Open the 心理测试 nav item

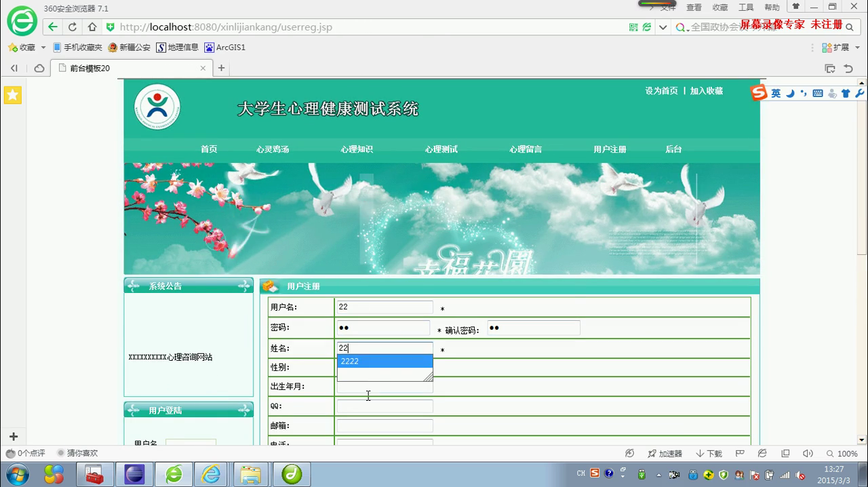[441, 149]
